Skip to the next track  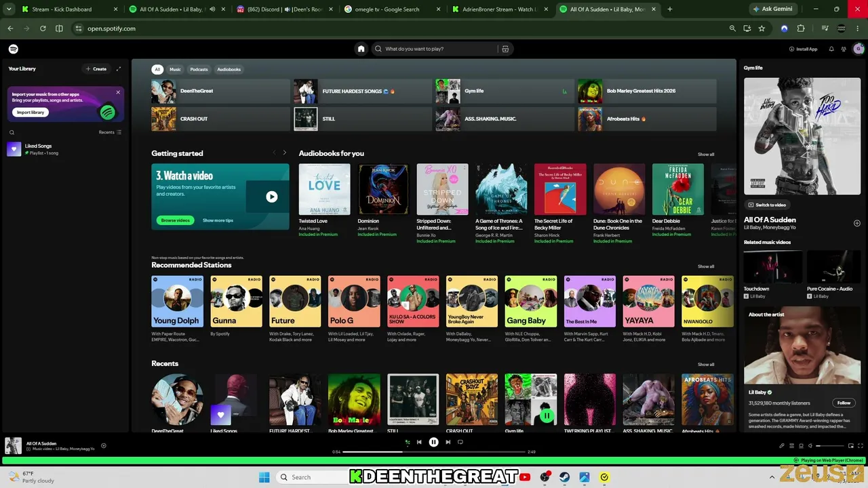coord(448,442)
